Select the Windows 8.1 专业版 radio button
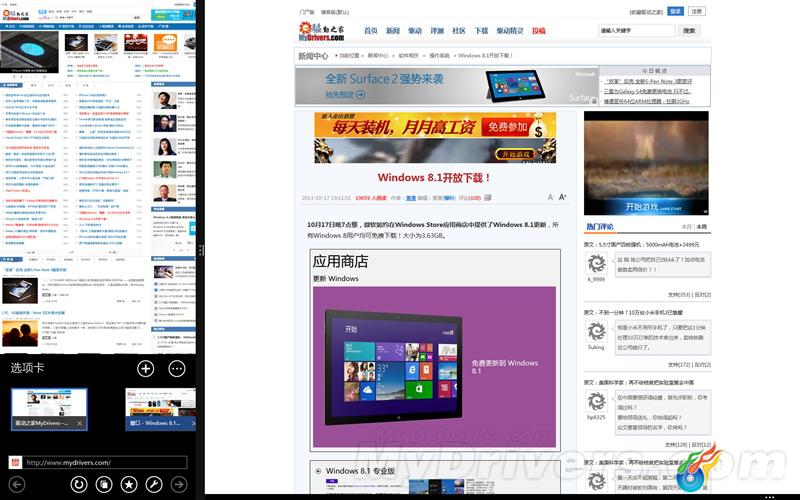Image resolution: width=800 pixels, height=500 pixels. [x=318, y=471]
